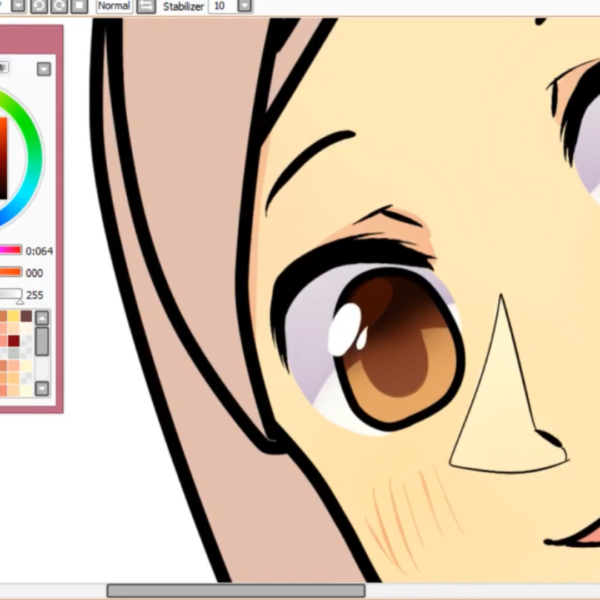This screenshot has height=600, width=600.
Task: Open the color panel options dropdown
Action: click(x=44, y=69)
